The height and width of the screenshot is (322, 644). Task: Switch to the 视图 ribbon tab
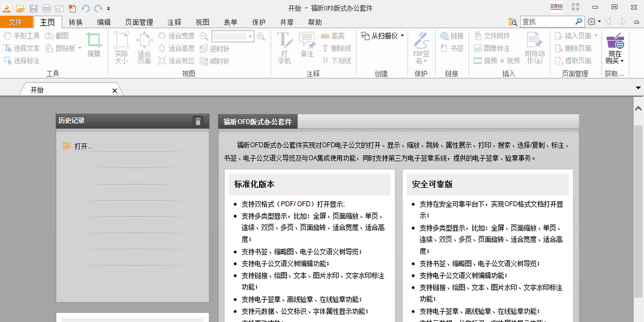click(x=202, y=22)
